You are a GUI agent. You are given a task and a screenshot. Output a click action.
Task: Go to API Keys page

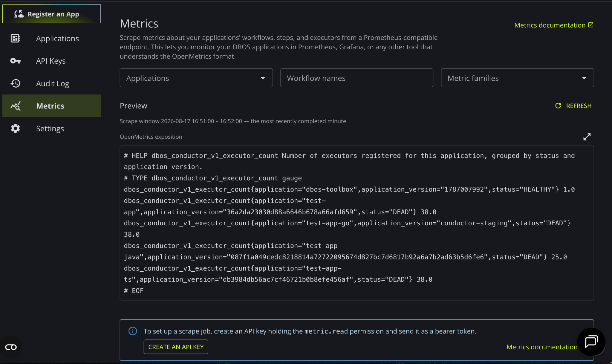52,61
